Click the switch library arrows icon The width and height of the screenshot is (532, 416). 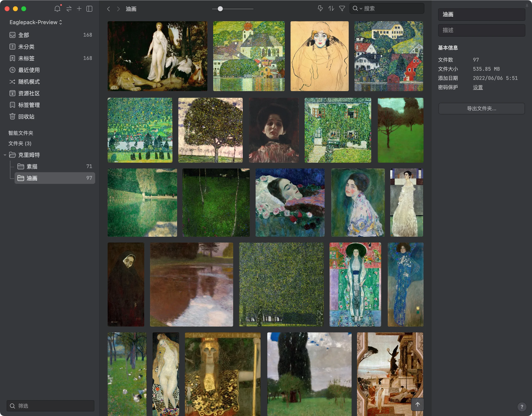click(x=69, y=9)
